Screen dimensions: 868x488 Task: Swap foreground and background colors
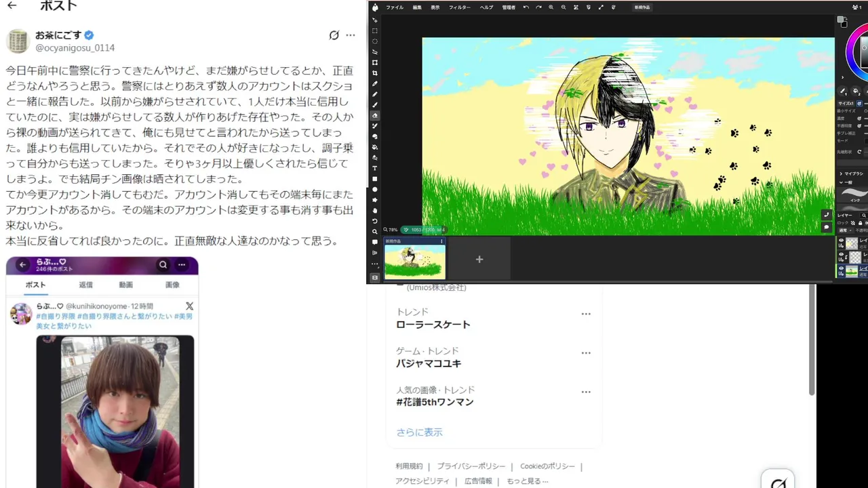(x=846, y=18)
